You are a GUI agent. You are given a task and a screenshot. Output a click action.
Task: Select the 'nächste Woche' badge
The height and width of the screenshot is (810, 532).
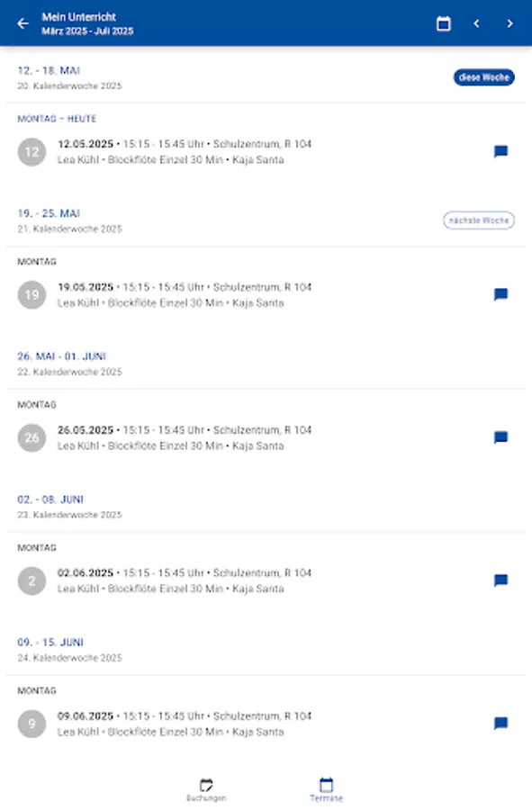coord(478,220)
